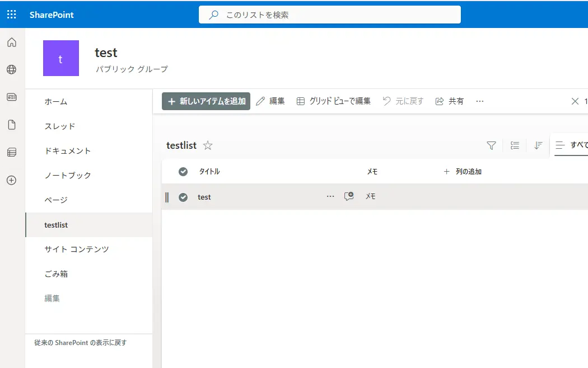Click the このリストを検索 search box
Screen dimensions: 588x368
tap(330, 14)
